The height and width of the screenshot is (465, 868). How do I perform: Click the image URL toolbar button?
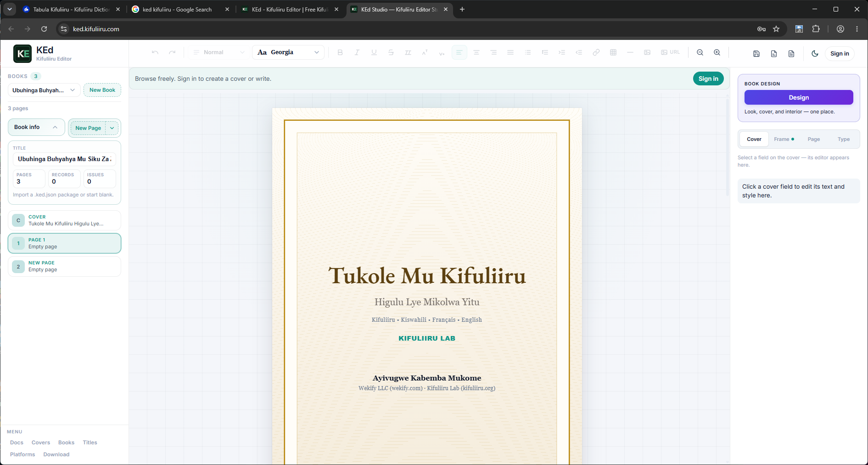point(671,52)
